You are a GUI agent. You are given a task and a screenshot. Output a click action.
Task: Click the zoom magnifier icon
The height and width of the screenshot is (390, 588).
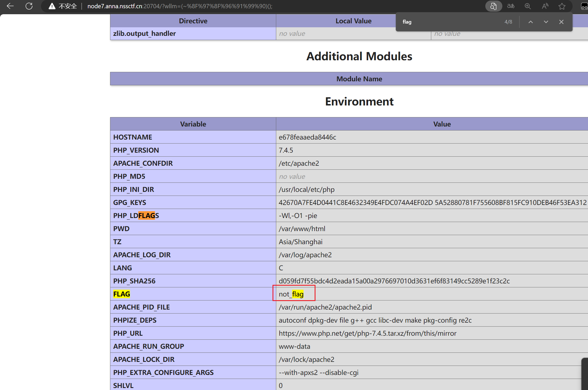[528, 6]
